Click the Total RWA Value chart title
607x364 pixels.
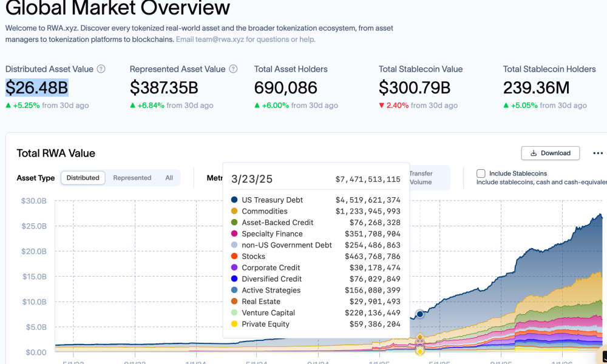[x=56, y=153]
